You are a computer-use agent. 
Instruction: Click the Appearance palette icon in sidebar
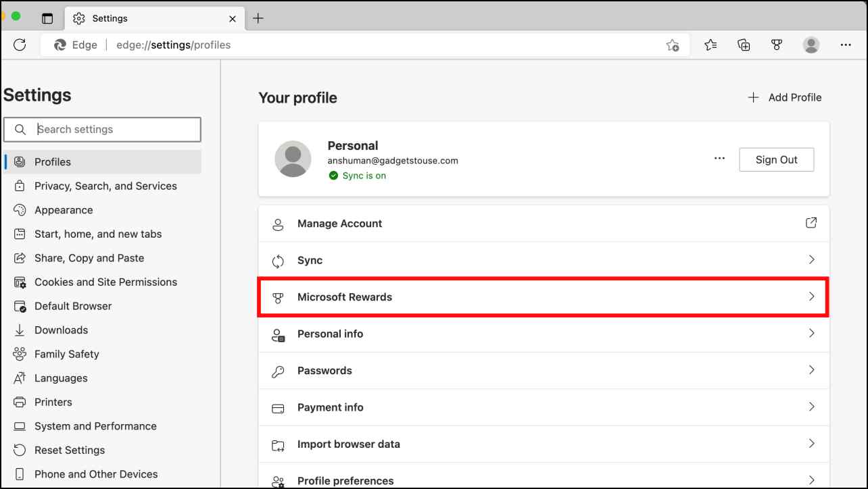[x=20, y=210]
